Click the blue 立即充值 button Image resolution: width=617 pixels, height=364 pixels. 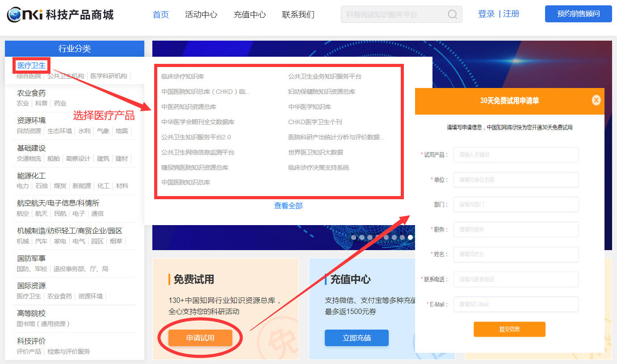357,338
